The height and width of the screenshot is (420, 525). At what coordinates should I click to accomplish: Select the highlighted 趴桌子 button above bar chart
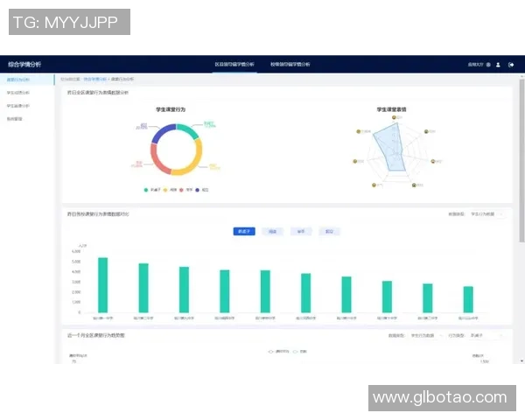coord(244,232)
